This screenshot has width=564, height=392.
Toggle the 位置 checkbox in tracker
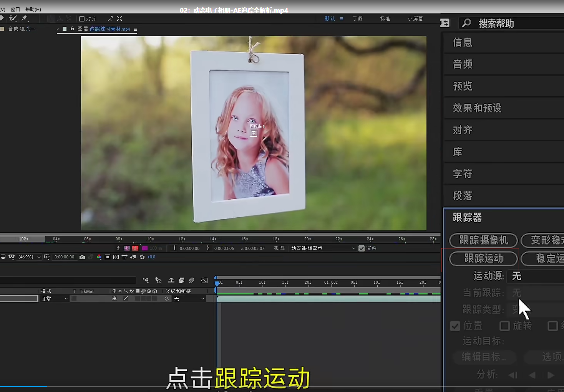click(x=455, y=326)
